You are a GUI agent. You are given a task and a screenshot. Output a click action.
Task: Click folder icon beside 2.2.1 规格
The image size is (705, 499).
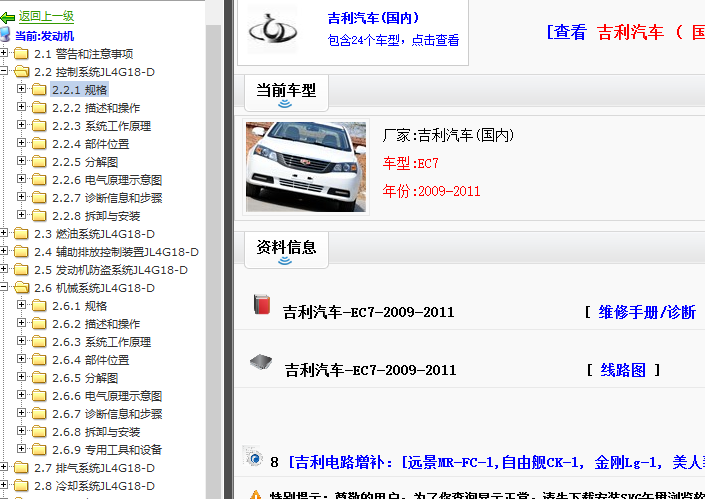tap(39, 90)
